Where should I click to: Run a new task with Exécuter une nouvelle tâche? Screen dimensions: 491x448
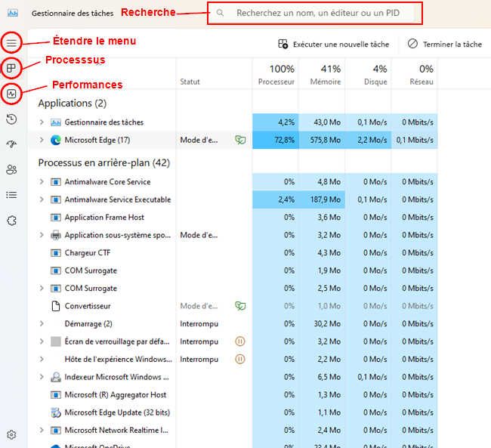click(333, 44)
